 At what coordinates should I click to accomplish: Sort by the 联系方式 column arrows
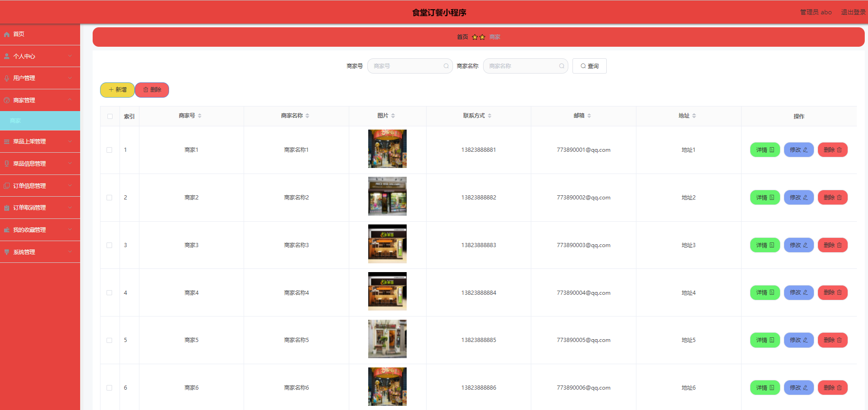coord(490,116)
